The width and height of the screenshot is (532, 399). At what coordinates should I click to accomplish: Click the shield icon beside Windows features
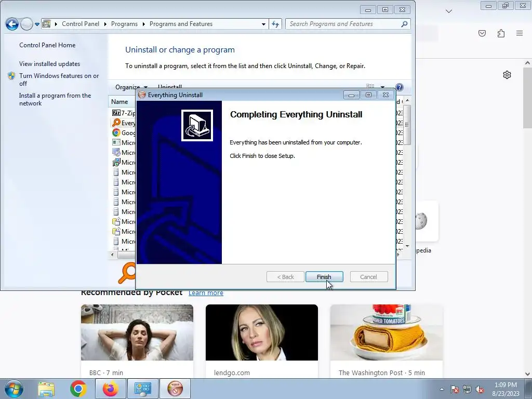(11, 76)
